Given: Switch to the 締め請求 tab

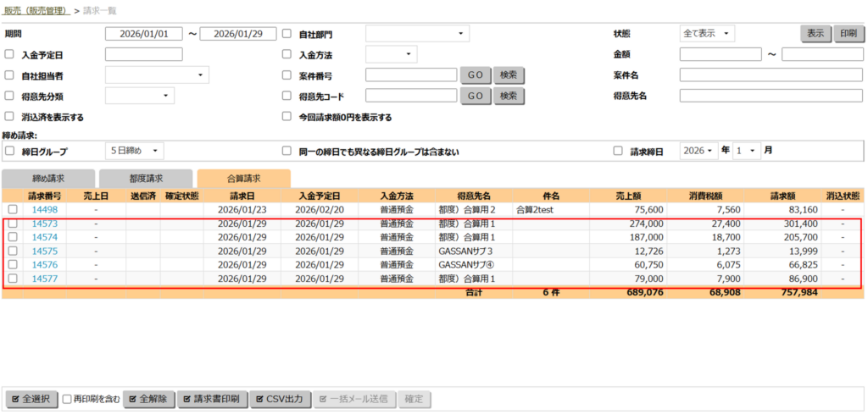Looking at the screenshot, I should (47, 179).
